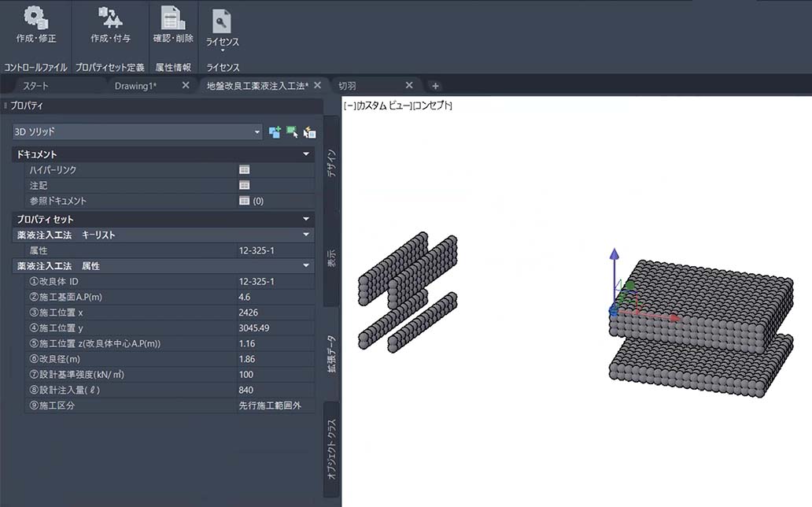Add a new drawing tab with plus
The width and height of the screenshot is (812, 507).
(x=435, y=86)
